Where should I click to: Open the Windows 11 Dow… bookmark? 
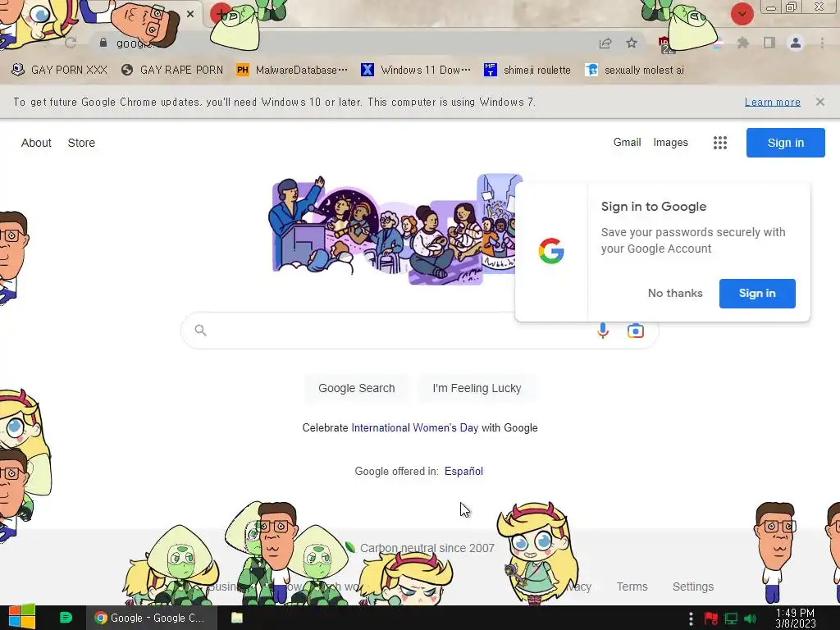(416, 71)
